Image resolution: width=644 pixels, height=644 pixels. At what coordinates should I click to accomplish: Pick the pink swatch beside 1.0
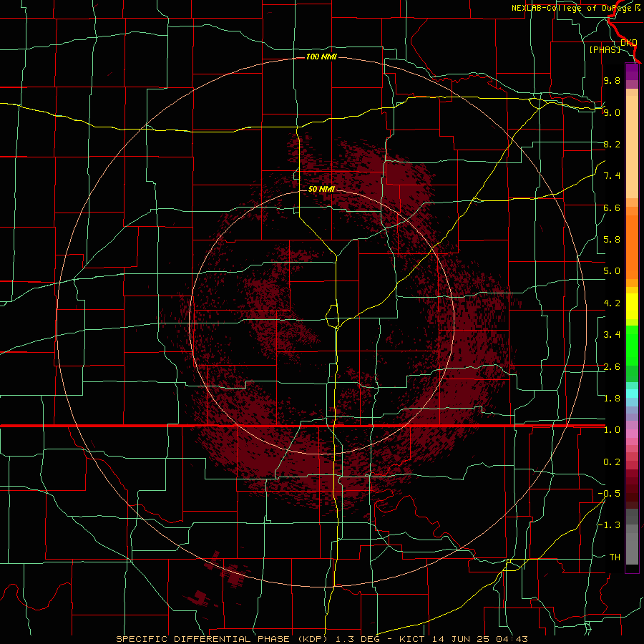point(632,434)
